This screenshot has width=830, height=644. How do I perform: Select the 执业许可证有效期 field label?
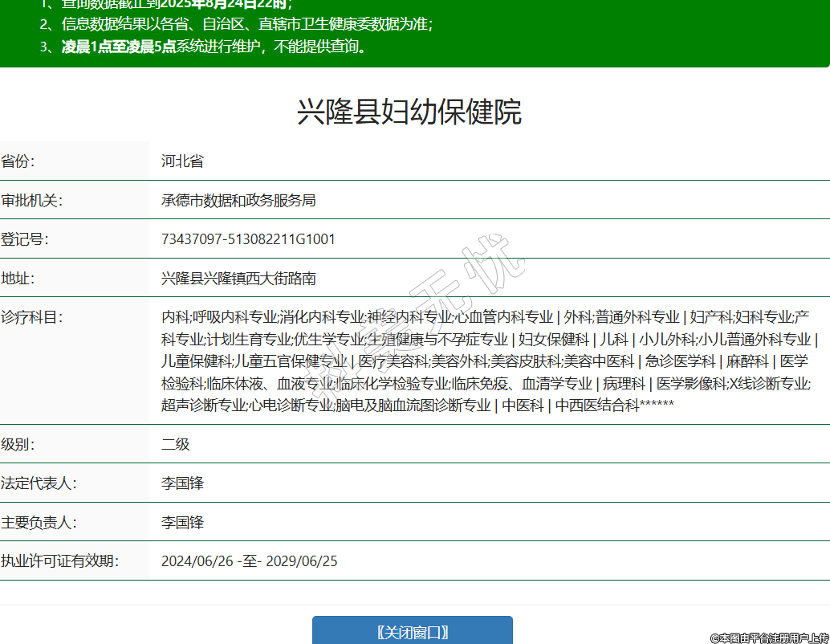click(x=59, y=561)
